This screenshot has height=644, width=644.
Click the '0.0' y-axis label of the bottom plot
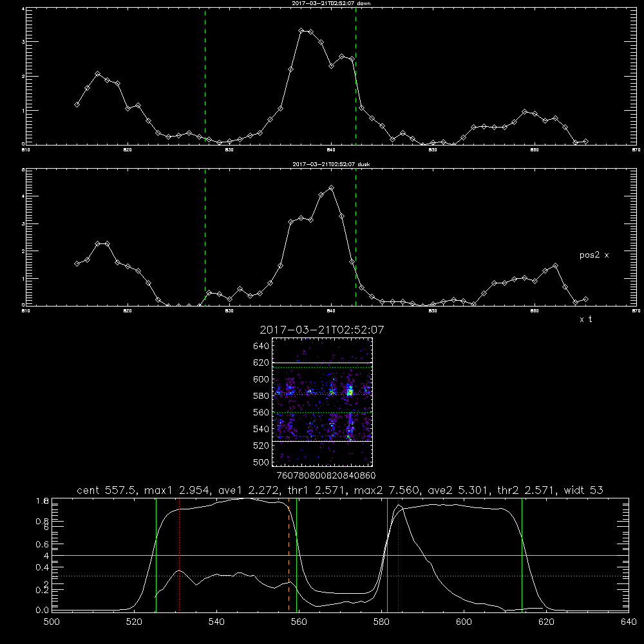(43, 610)
